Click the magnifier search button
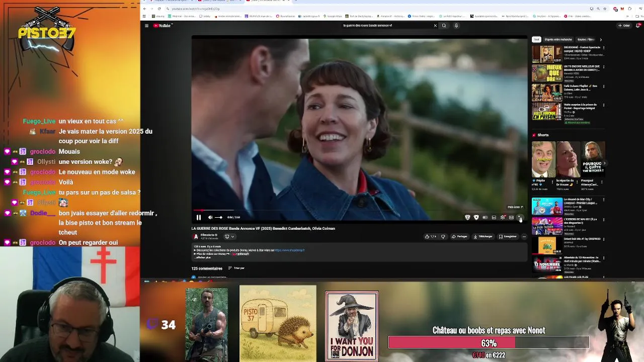The height and width of the screenshot is (362, 644). [x=444, y=26]
